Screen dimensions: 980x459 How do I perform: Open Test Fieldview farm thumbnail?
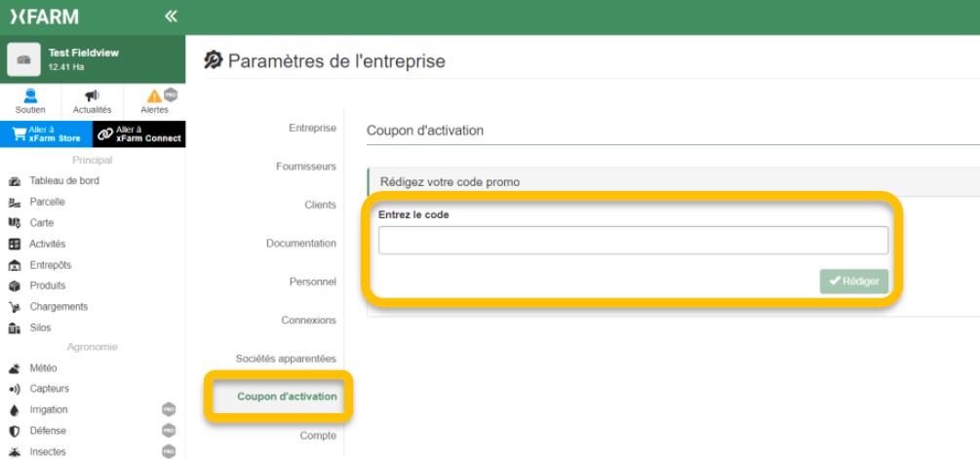(23, 59)
